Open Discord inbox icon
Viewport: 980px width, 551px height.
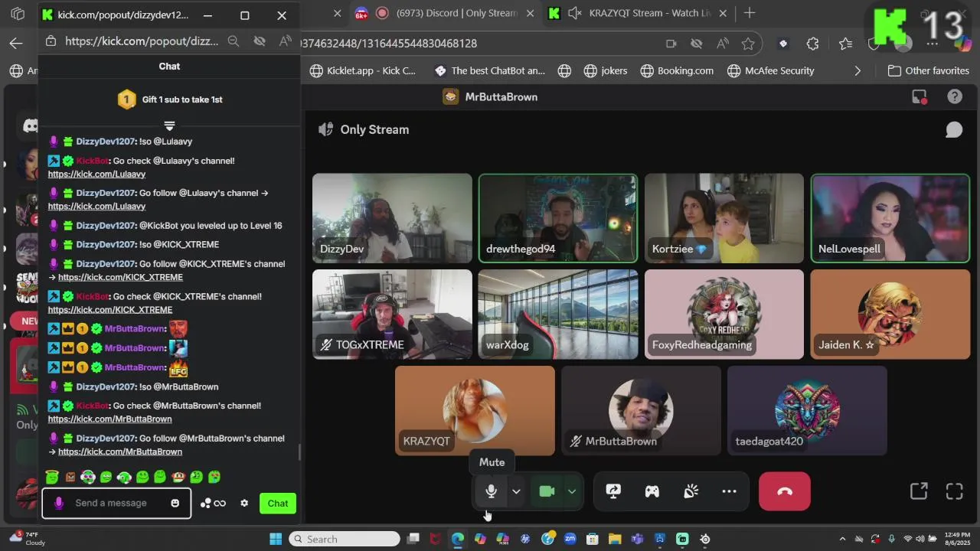tap(920, 96)
